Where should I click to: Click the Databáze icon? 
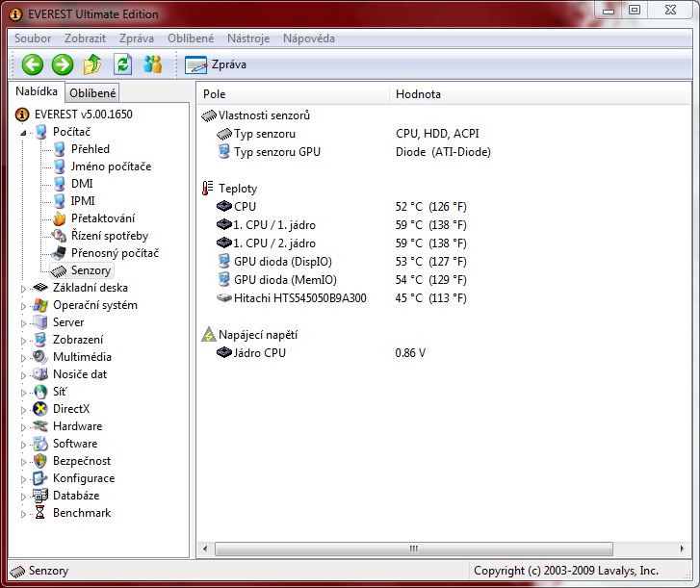[x=40, y=496]
